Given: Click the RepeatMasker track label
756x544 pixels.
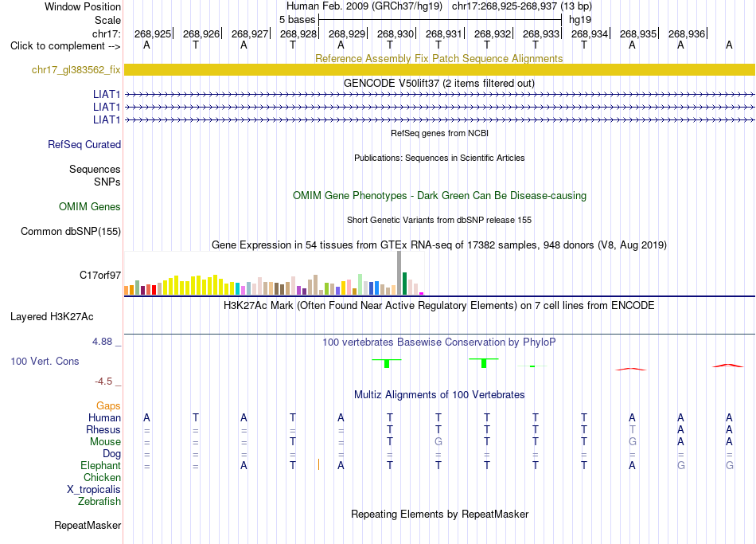Looking at the screenshot, I should click(x=88, y=525).
